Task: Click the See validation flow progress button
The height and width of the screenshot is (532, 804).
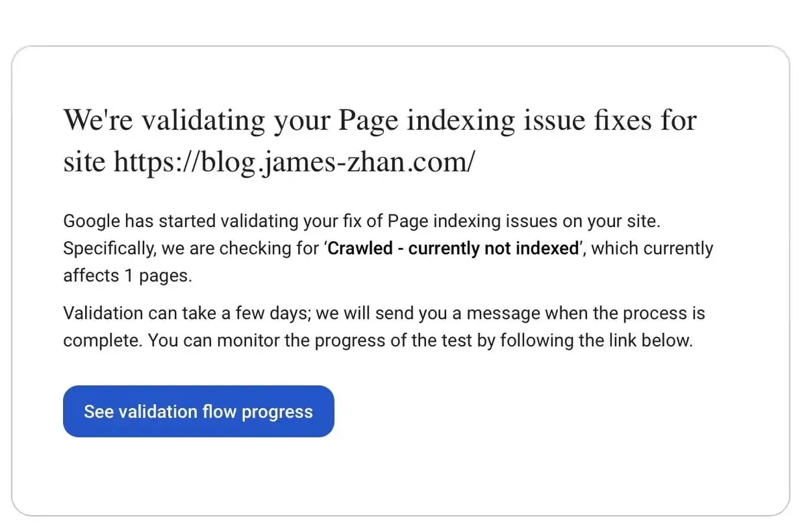Action: (198, 411)
